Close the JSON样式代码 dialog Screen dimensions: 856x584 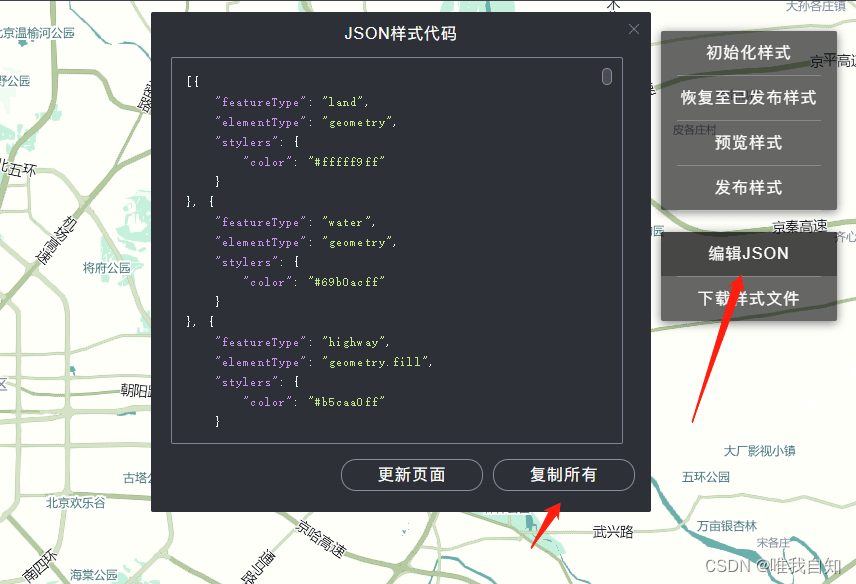[x=633, y=29]
